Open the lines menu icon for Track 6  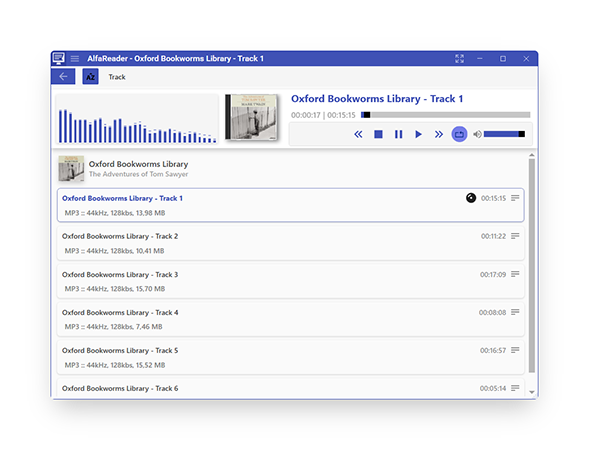tap(515, 388)
